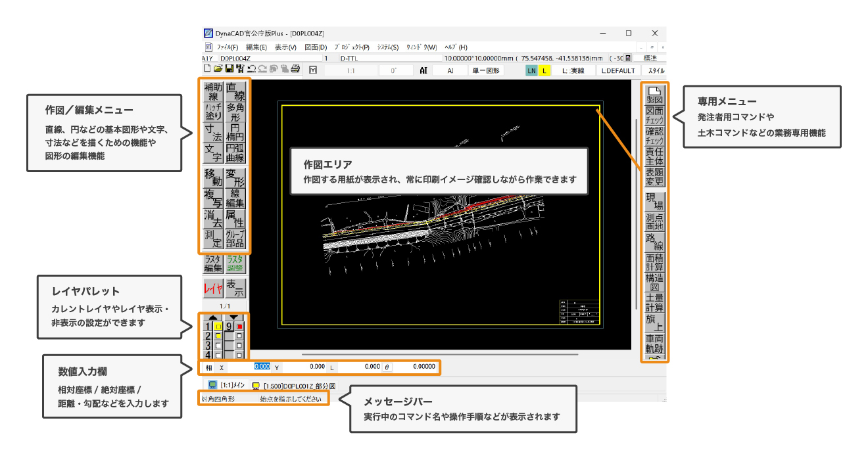
Task: Open the ウィンドウ(W) menu
Action: [x=422, y=47]
